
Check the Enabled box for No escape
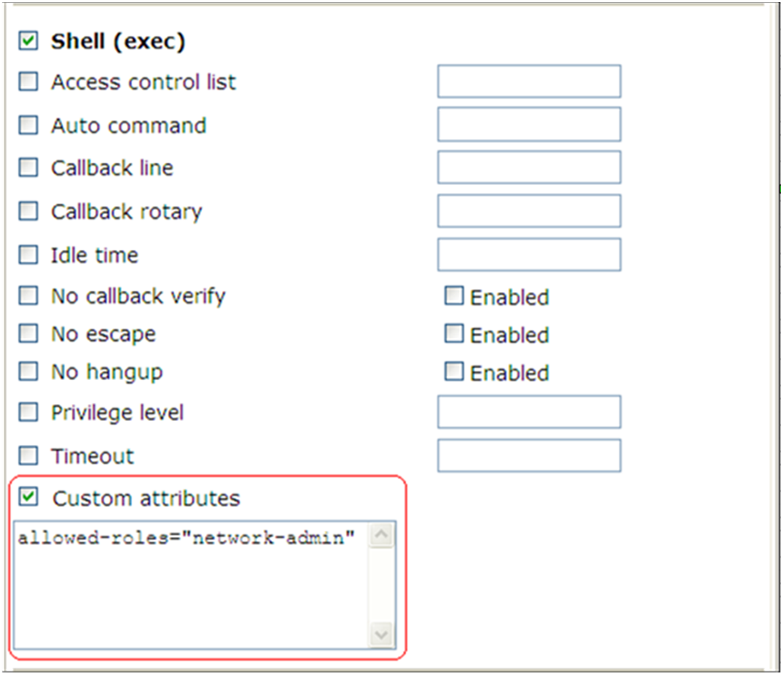pyautogui.click(x=454, y=333)
